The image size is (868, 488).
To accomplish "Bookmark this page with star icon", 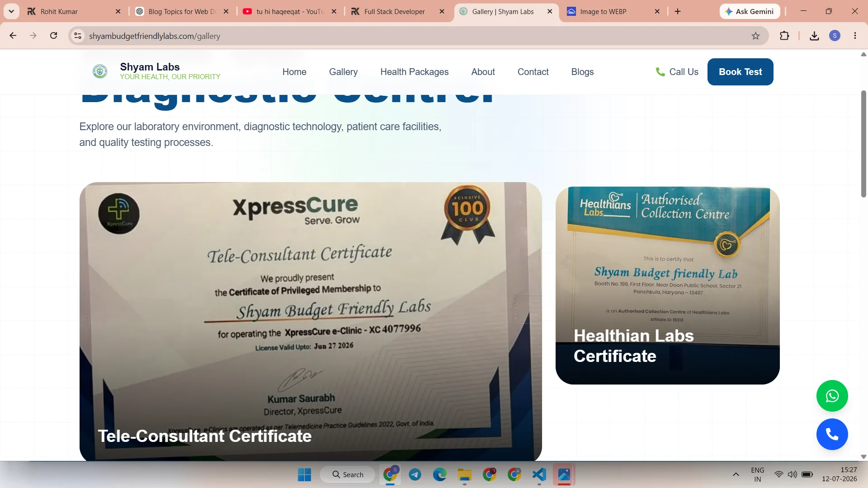I will [755, 36].
